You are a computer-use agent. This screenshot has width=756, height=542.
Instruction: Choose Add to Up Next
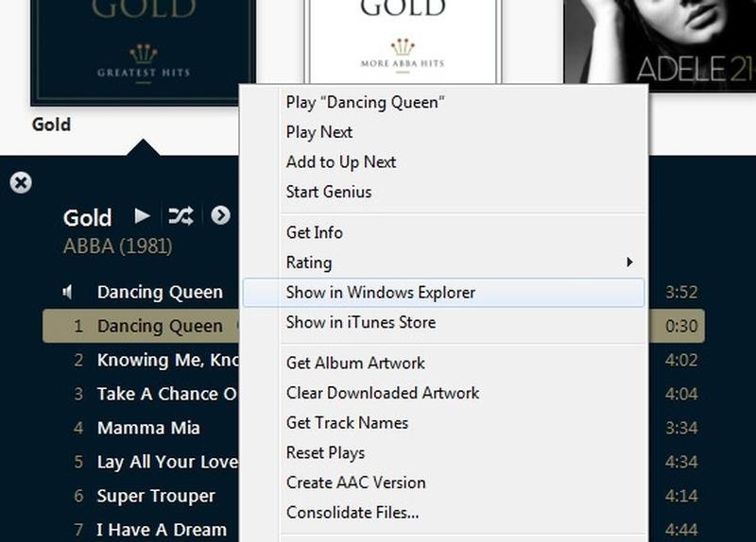(x=443, y=161)
